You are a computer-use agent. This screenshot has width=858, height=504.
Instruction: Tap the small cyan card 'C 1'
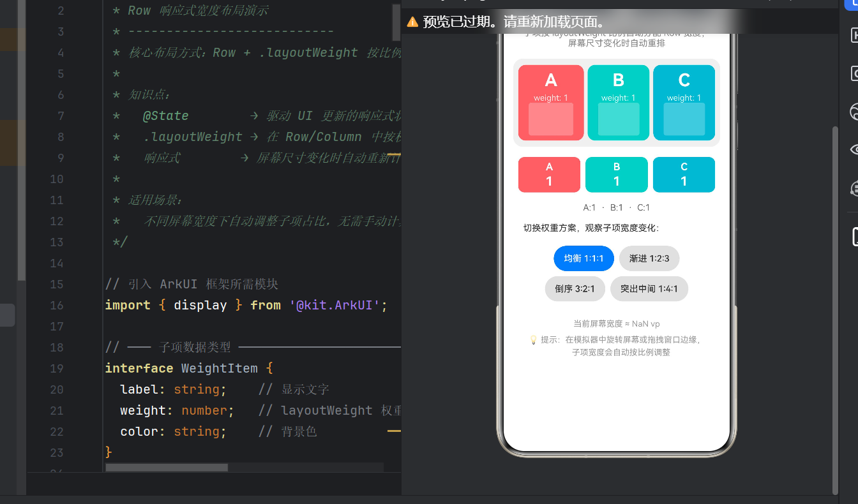pos(684,175)
